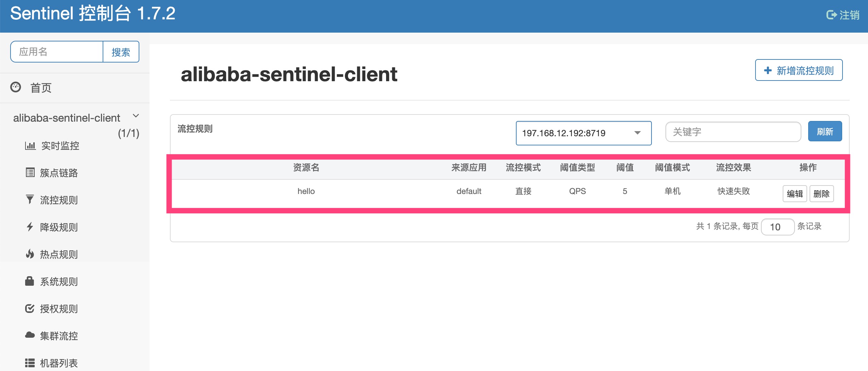Click the resource name cell hello
This screenshot has width=868, height=371.
(306, 191)
